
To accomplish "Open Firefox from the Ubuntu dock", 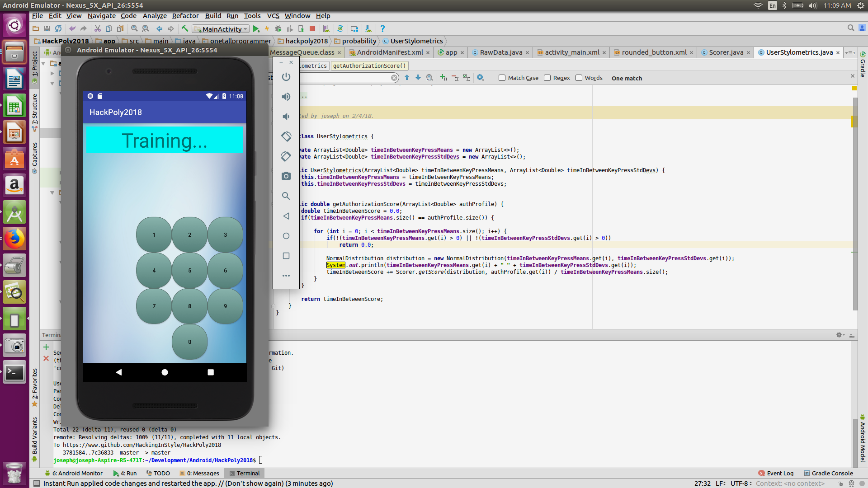I will click(x=14, y=239).
